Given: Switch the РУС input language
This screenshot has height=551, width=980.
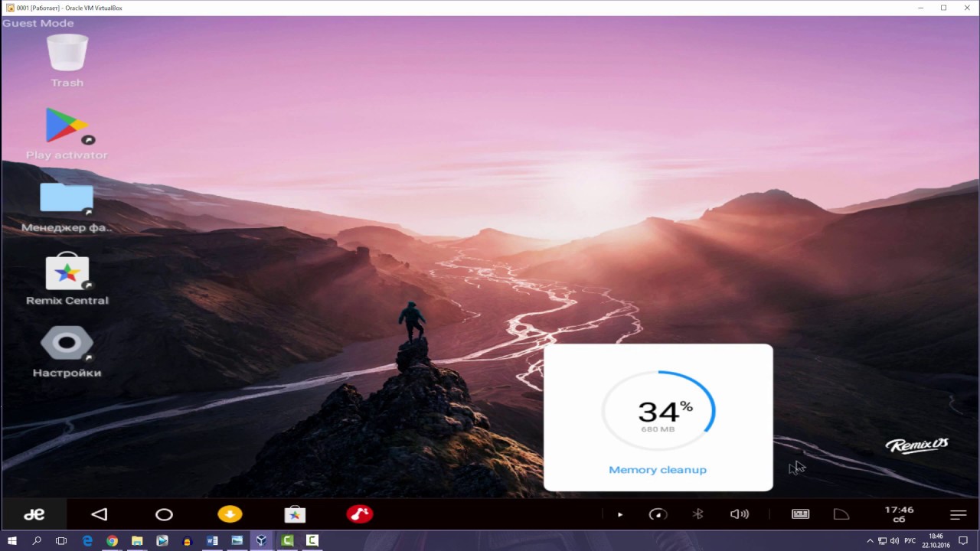Looking at the screenshot, I should point(910,541).
